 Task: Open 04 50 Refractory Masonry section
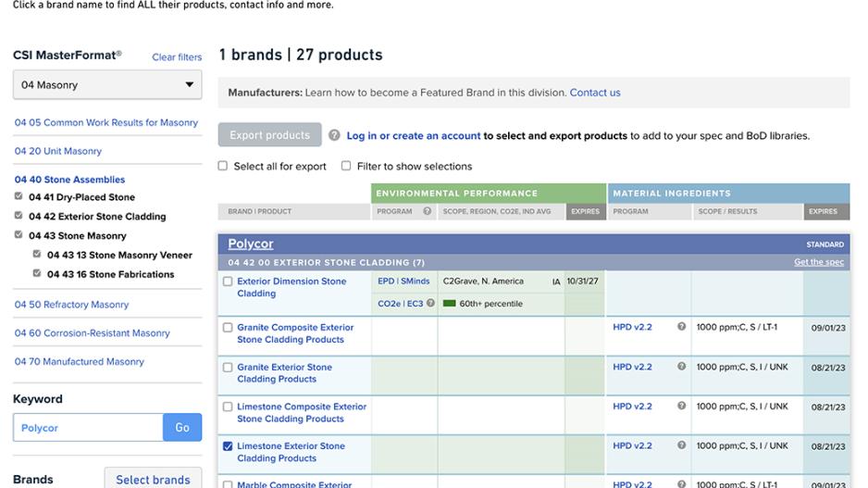tap(71, 305)
